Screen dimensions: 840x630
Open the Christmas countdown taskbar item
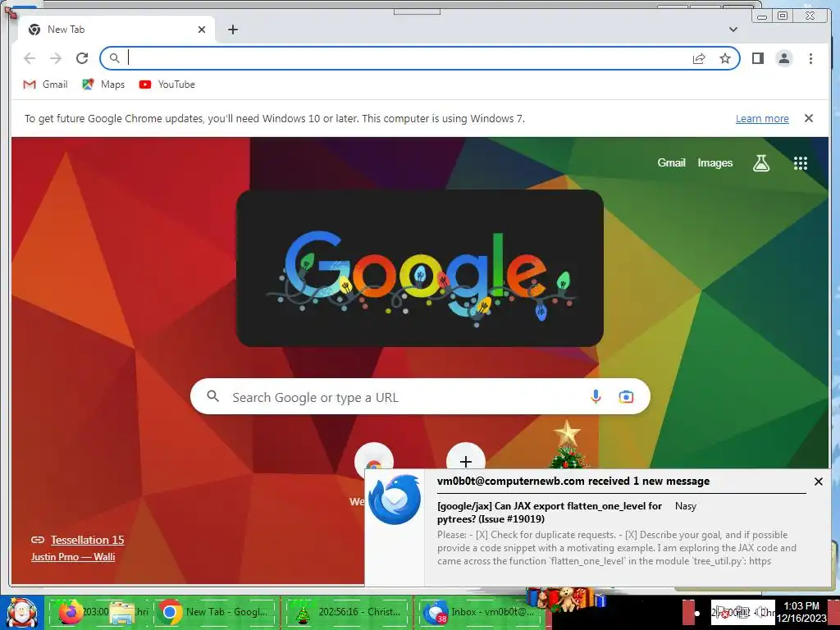[x=348, y=612]
